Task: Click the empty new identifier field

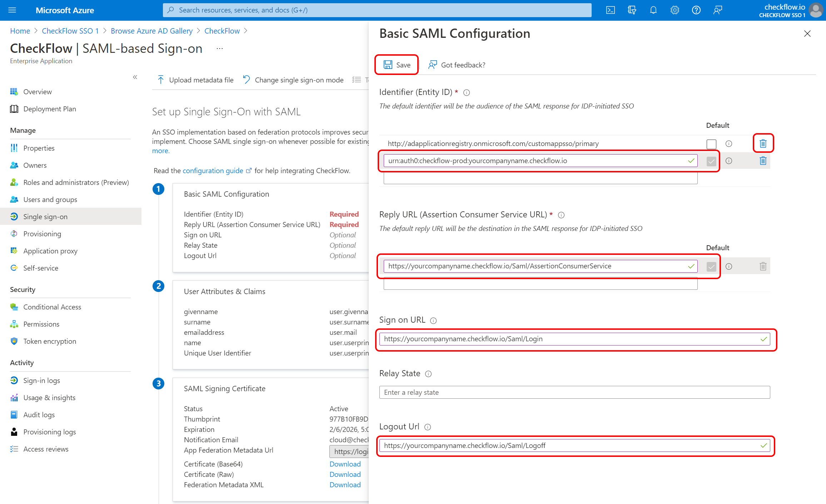Action: pos(540,178)
